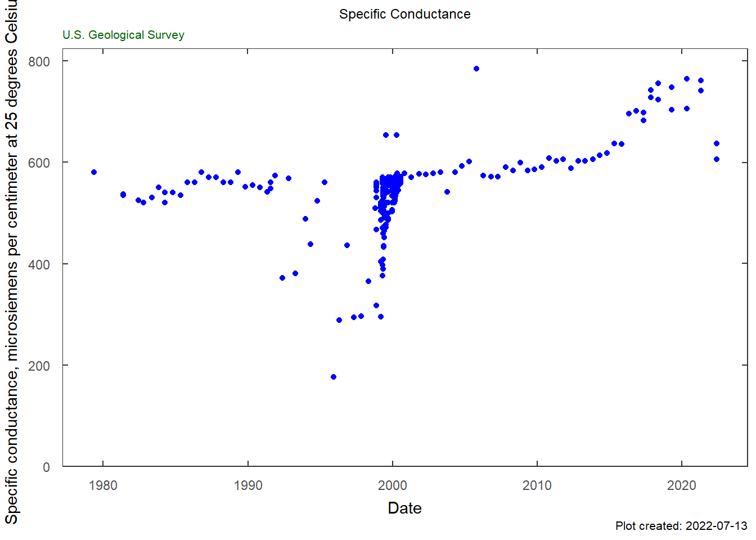
Task: Click the vertical Specific conductance y-axis title
Action: (x=11, y=262)
